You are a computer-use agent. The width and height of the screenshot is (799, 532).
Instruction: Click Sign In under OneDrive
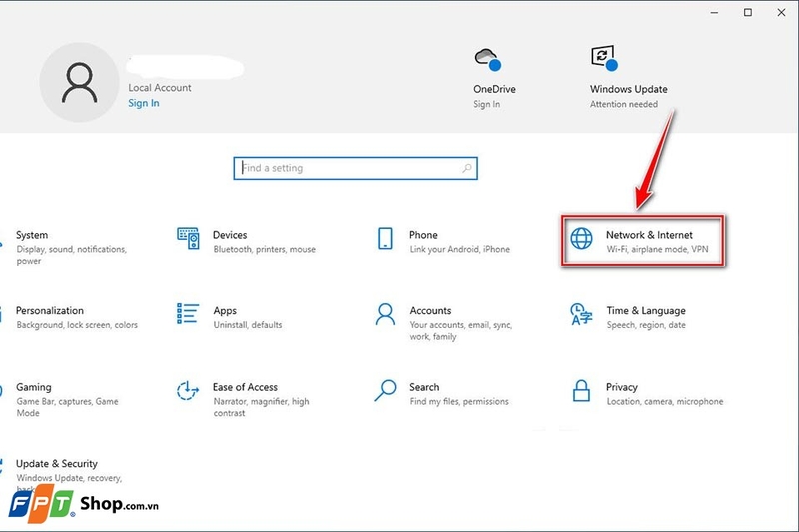[x=486, y=104]
